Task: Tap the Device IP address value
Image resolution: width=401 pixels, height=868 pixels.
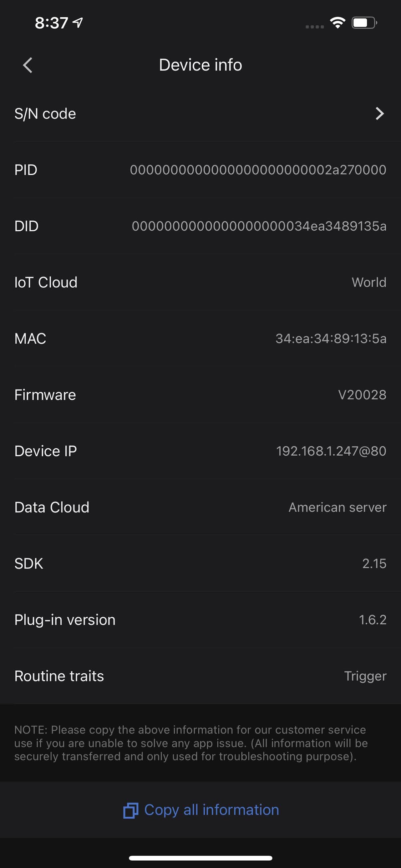Action: tap(331, 451)
